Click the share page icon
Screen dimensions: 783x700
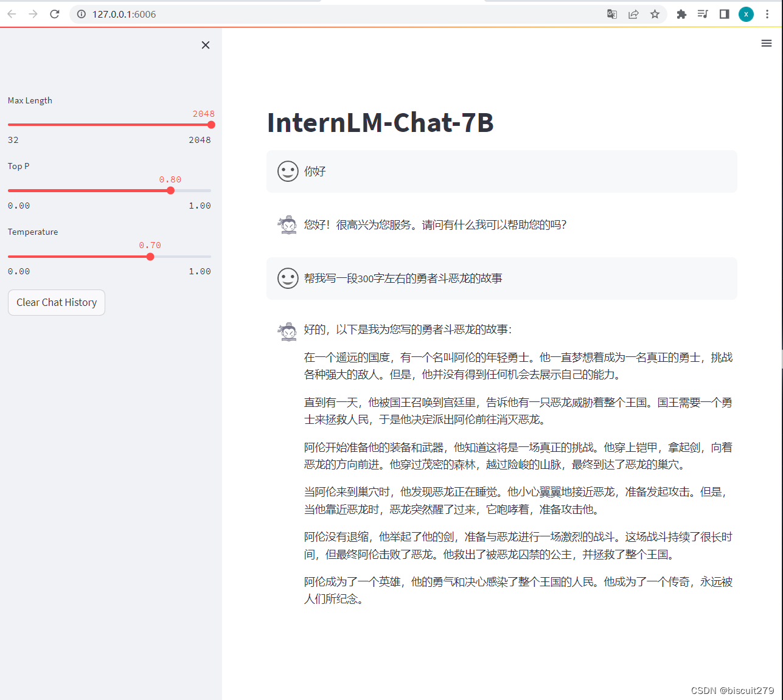(633, 14)
